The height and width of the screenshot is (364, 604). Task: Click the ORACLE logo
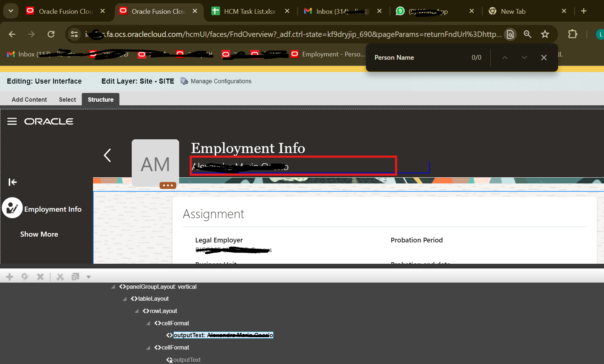tap(49, 121)
